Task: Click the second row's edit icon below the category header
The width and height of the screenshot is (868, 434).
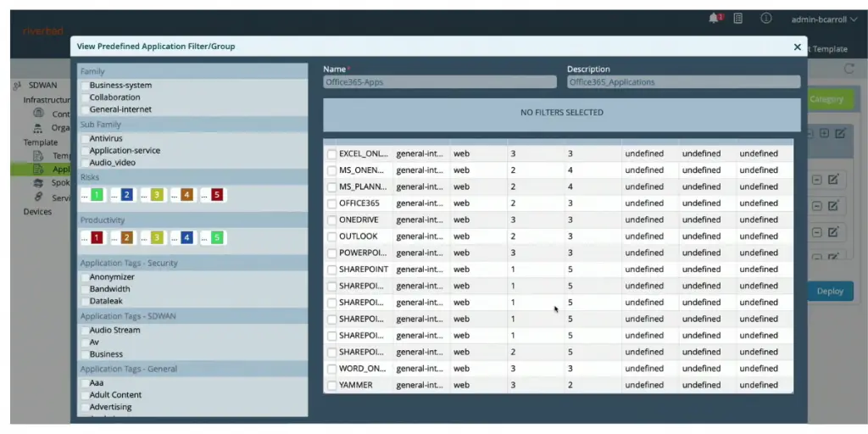Action: 833,206
